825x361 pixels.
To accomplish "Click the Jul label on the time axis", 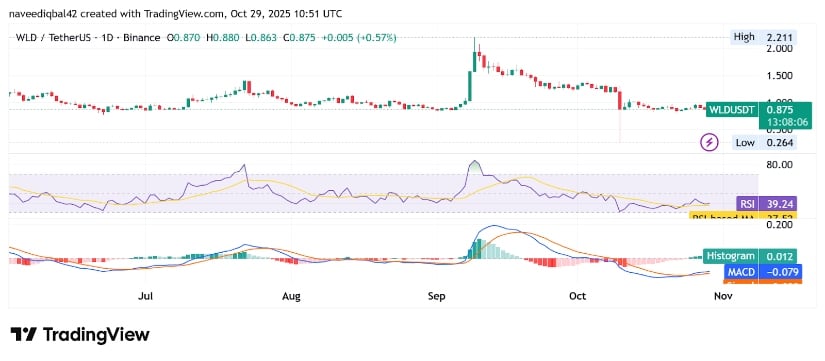I will 145,296.
